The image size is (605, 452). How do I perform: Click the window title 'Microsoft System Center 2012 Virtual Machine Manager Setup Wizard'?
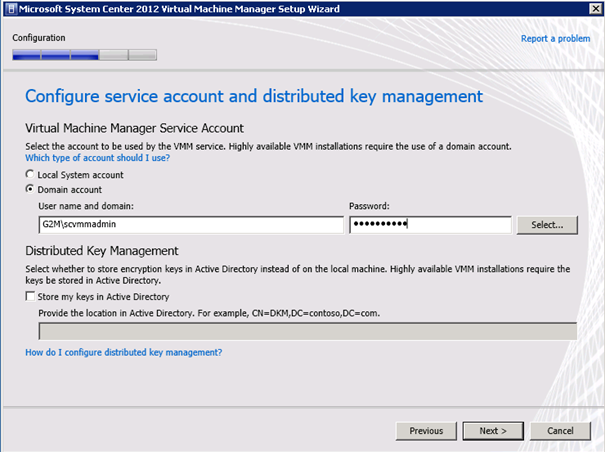pyautogui.click(x=179, y=9)
